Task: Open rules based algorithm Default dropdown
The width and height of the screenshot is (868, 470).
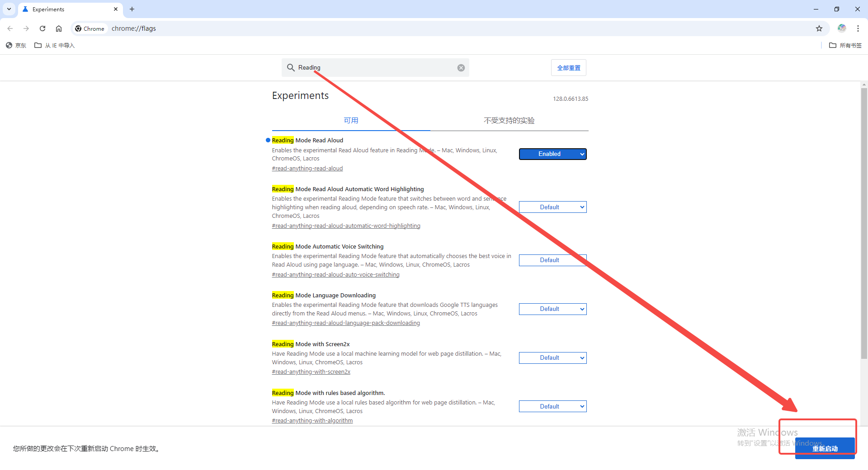Action: coord(552,406)
